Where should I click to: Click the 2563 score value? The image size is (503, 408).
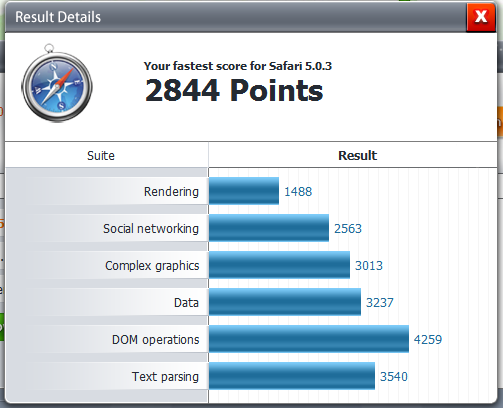(348, 229)
